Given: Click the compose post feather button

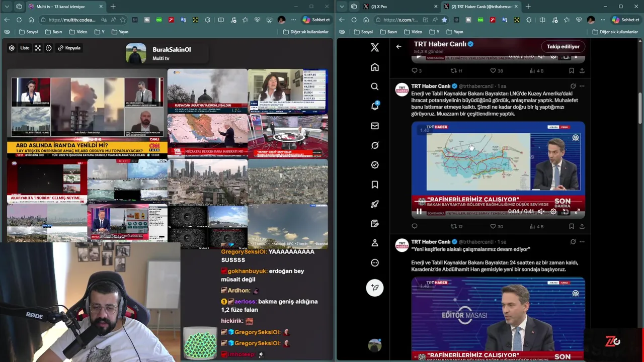Looking at the screenshot, I should [374, 288].
